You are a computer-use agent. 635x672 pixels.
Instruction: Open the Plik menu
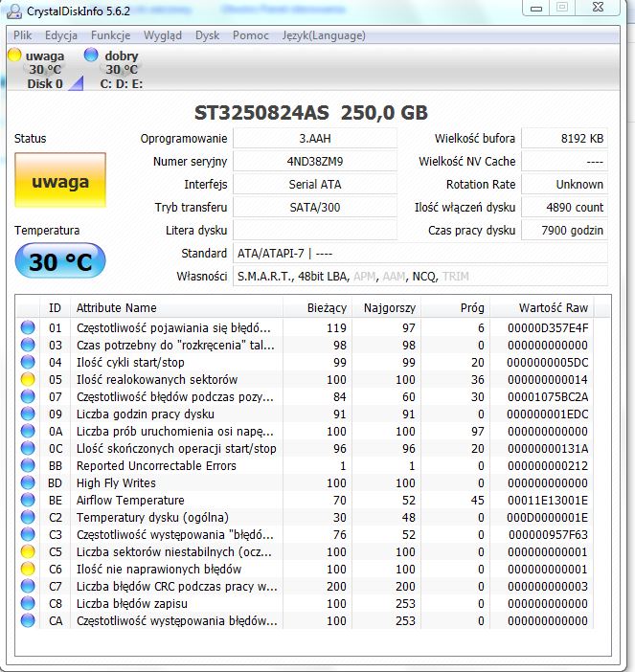(x=23, y=35)
